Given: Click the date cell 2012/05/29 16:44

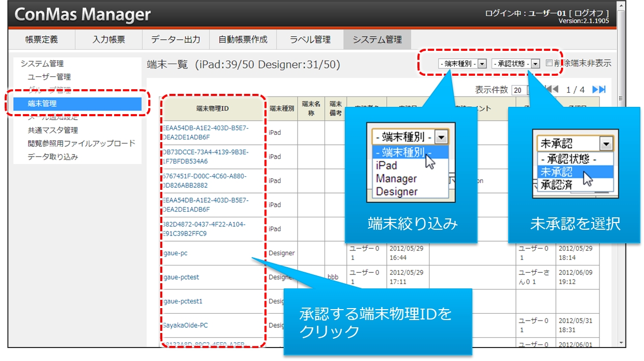Looking at the screenshot, I should (408, 253).
